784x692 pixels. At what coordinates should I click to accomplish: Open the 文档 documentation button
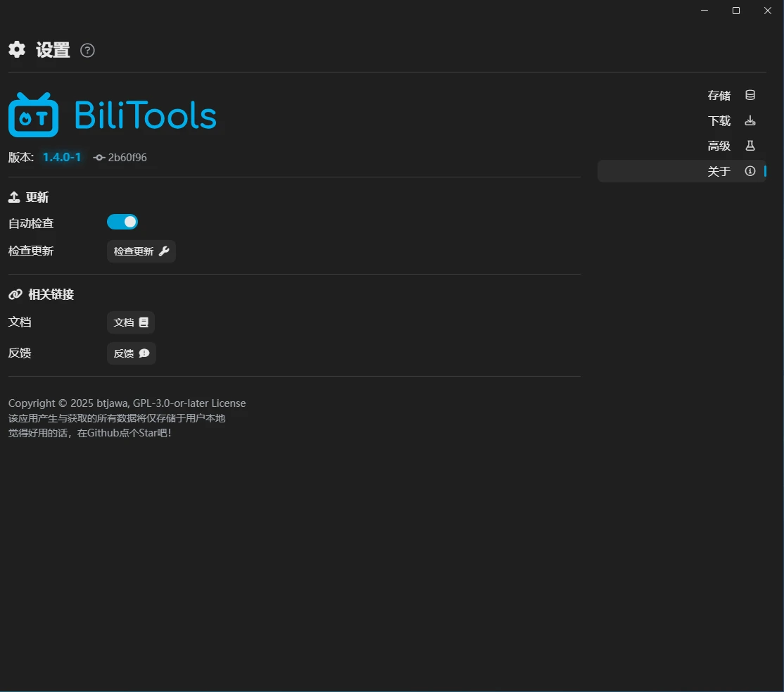coord(131,322)
